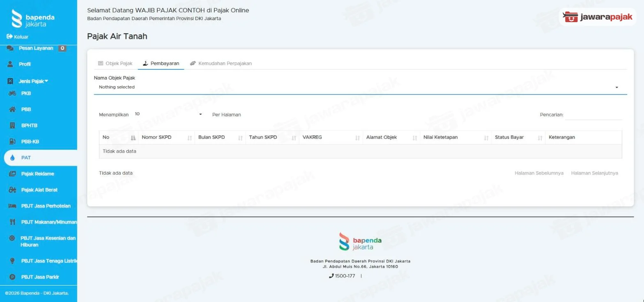Image resolution: width=644 pixels, height=302 pixels.
Task: Click the PBJT Jasa Kesenian dan Hiburan icon
Action: 12,238
